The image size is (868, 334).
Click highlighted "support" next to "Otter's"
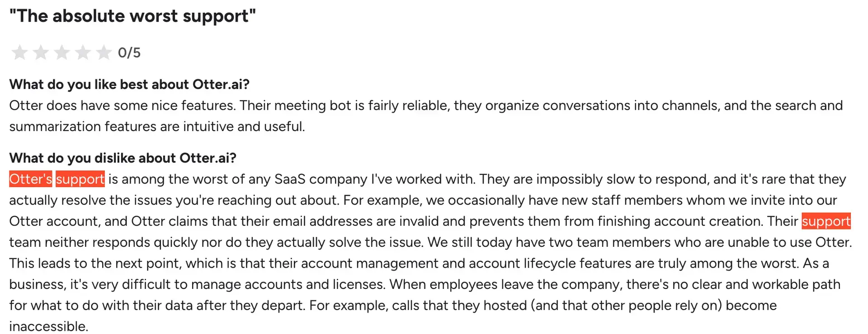pos(80,179)
